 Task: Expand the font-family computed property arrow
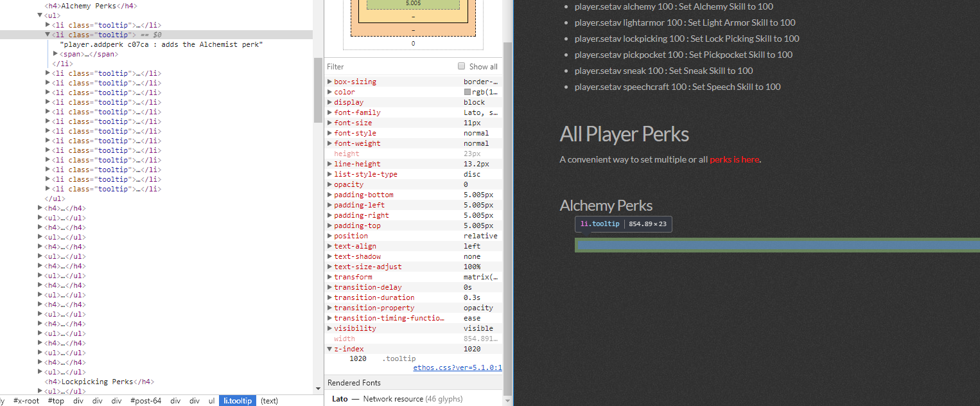[x=329, y=113]
